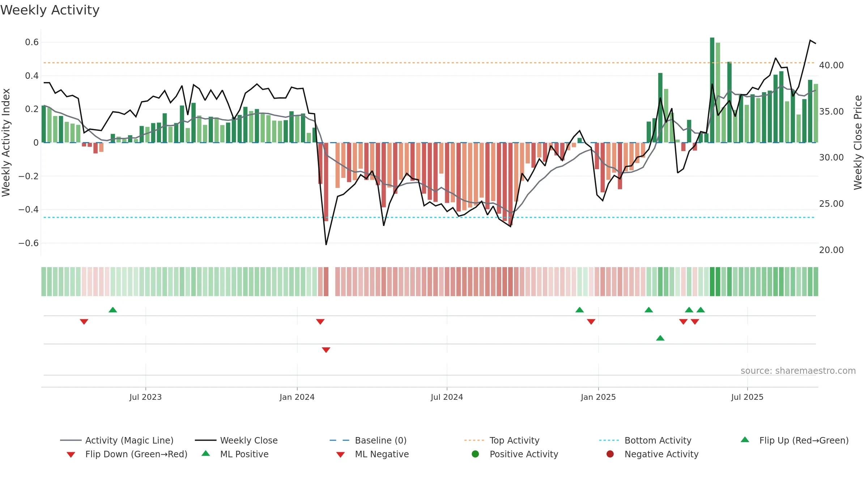Click the source: sharemaestro.com text
This screenshot has width=868, height=488.
click(798, 371)
